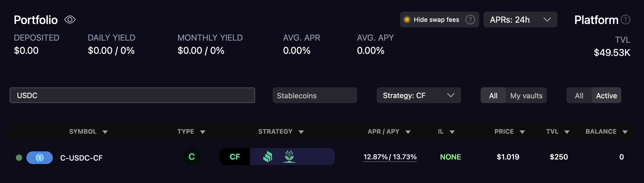Click the USDC search input field

pos(132,95)
